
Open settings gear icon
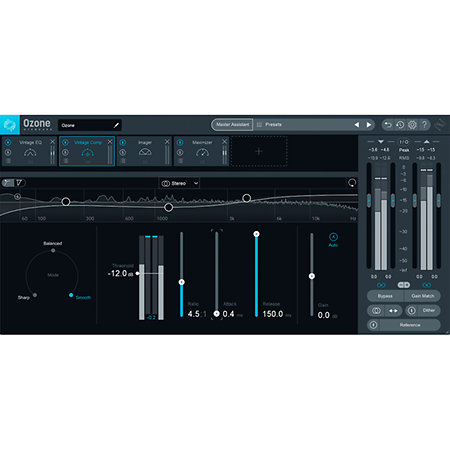pos(412,125)
